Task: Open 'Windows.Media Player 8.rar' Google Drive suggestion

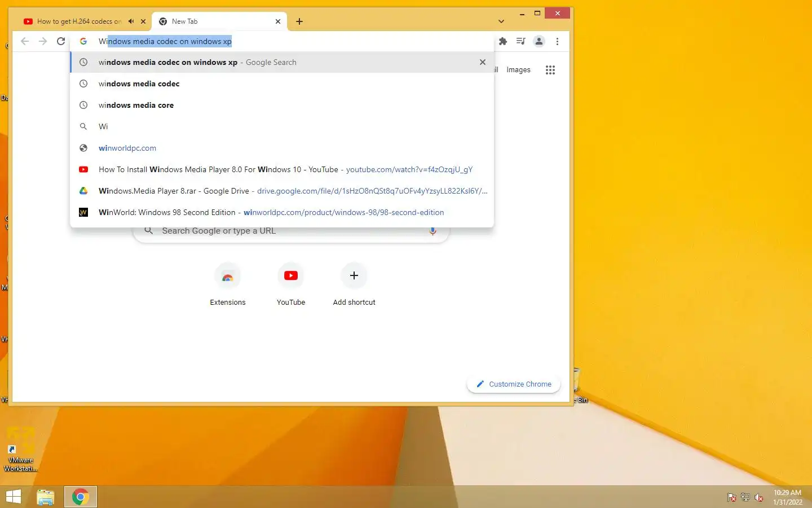Action: pos(282,191)
